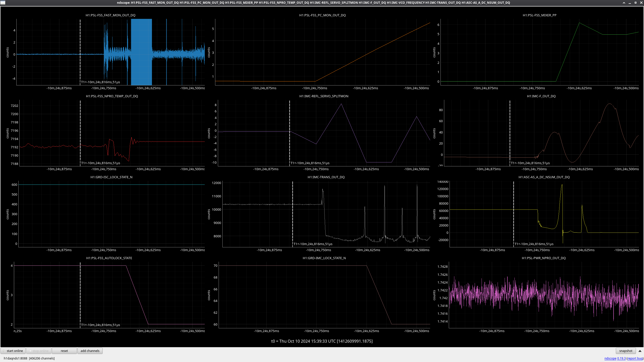The height and width of the screenshot is (362, 644).
Task: Select the H1:PSL-PWR_NPRO_OUT_DQ plot title
Action: tap(544, 258)
